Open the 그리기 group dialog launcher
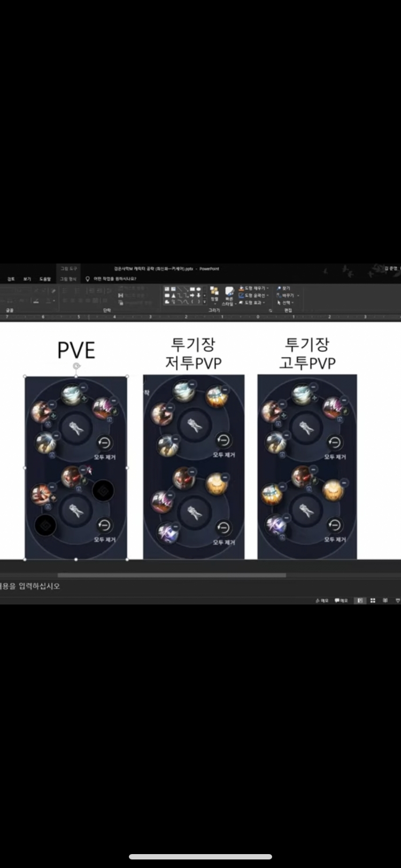Image resolution: width=401 pixels, height=868 pixels. 271,310
